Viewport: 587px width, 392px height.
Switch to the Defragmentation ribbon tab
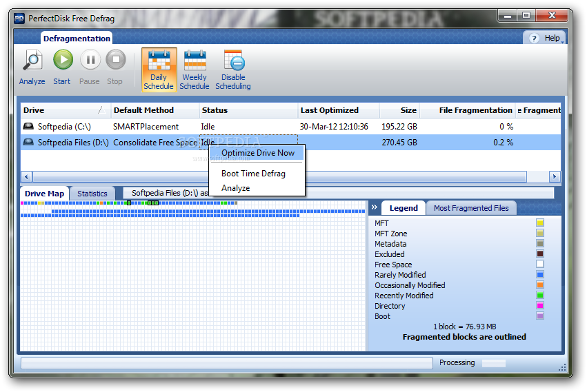click(77, 39)
